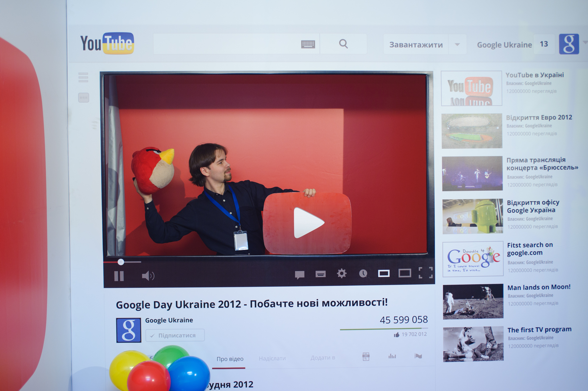Click Fitst search on google.com title
Image resolution: width=588 pixels, height=391 pixels.
pyautogui.click(x=530, y=249)
